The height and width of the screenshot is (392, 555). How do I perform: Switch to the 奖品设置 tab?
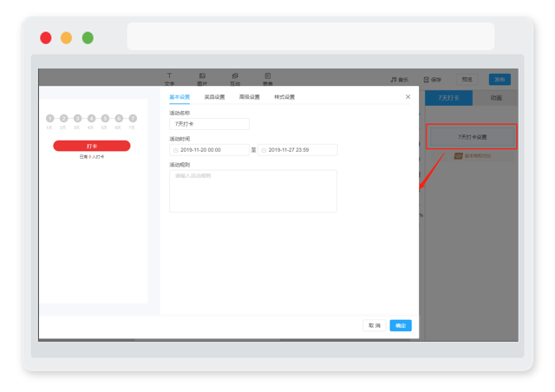pyautogui.click(x=214, y=97)
